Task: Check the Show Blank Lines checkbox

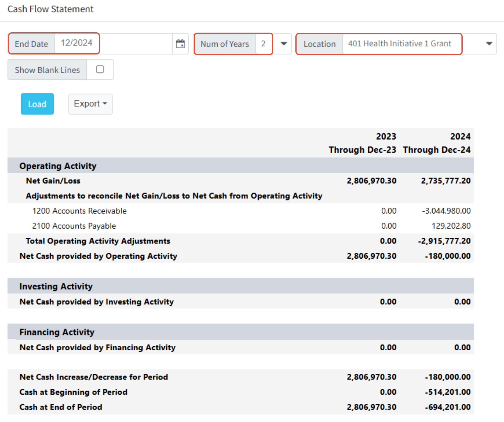Action: (x=100, y=69)
